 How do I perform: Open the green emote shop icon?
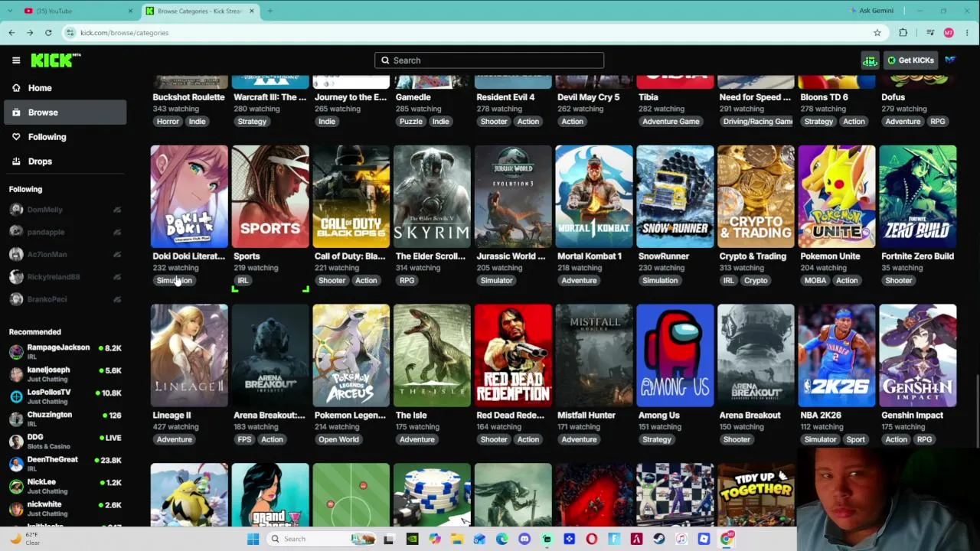870,60
